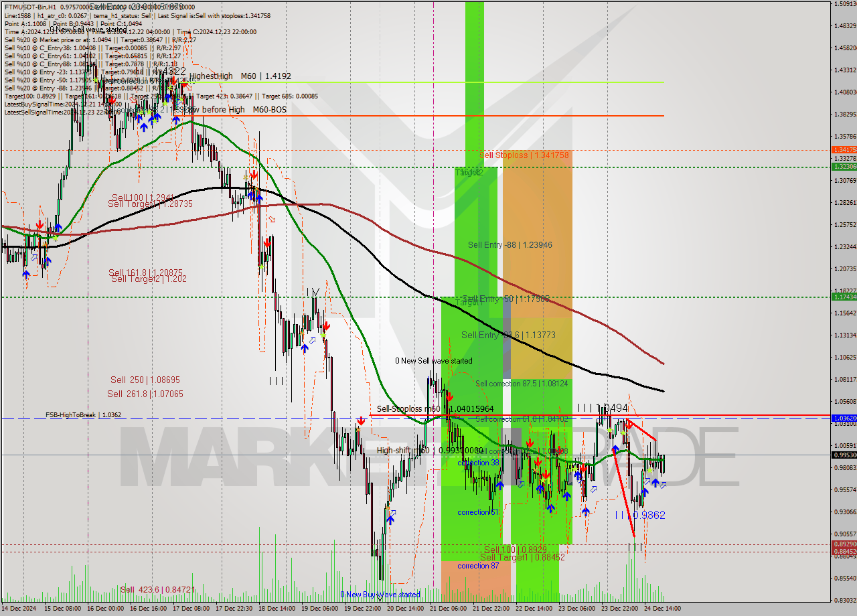This screenshot has height=616, width=857.
Task: Click the 'Sell Target1 | 0.88452' label
Action: click(522, 557)
